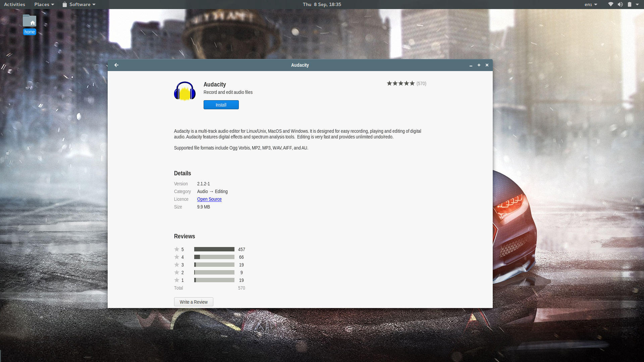Select the 3-star rating bar
644x362 pixels.
click(214, 265)
